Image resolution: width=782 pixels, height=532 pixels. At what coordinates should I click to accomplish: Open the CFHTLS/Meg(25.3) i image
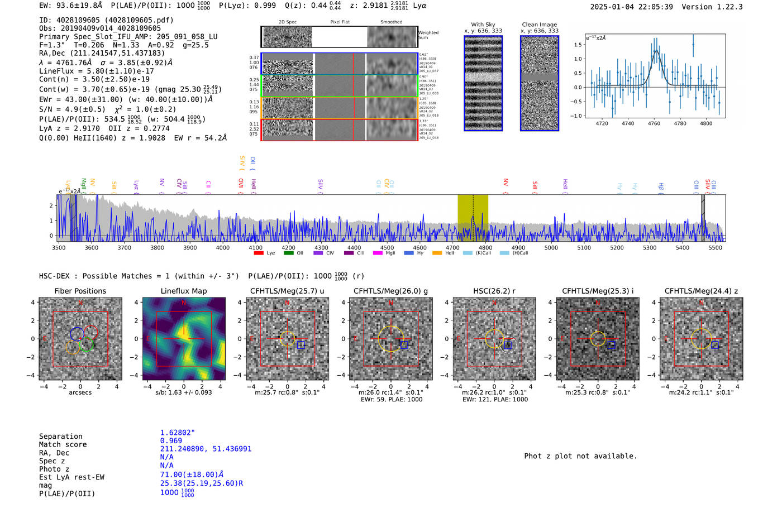[x=598, y=339]
